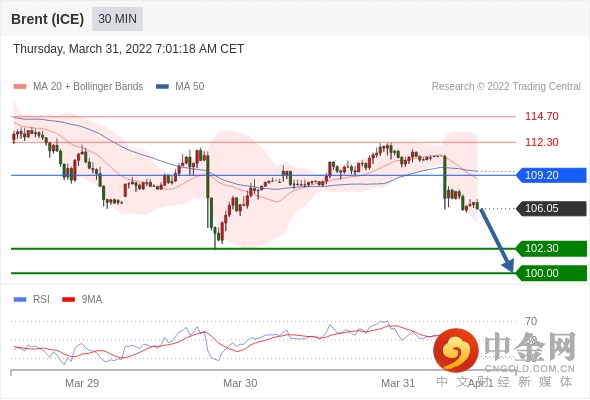The image size is (590, 400).
Task: Click the Mar 30 date axis label
Action: click(x=240, y=383)
